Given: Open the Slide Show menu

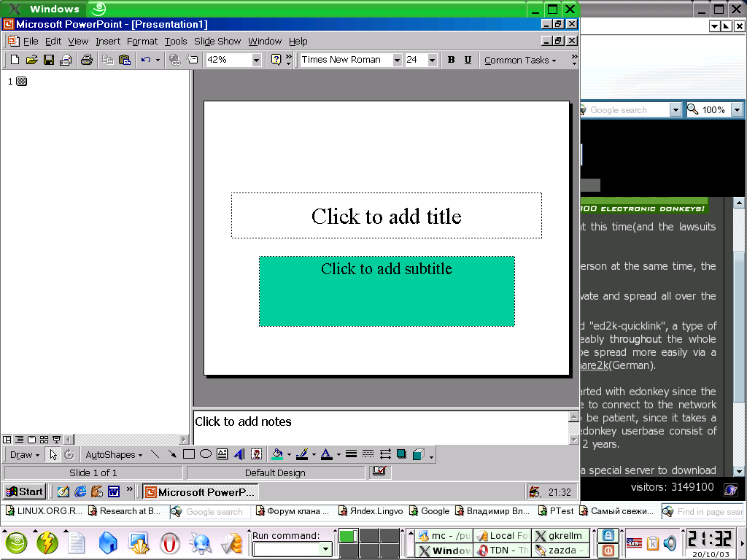Looking at the screenshot, I should [x=217, y=42].
